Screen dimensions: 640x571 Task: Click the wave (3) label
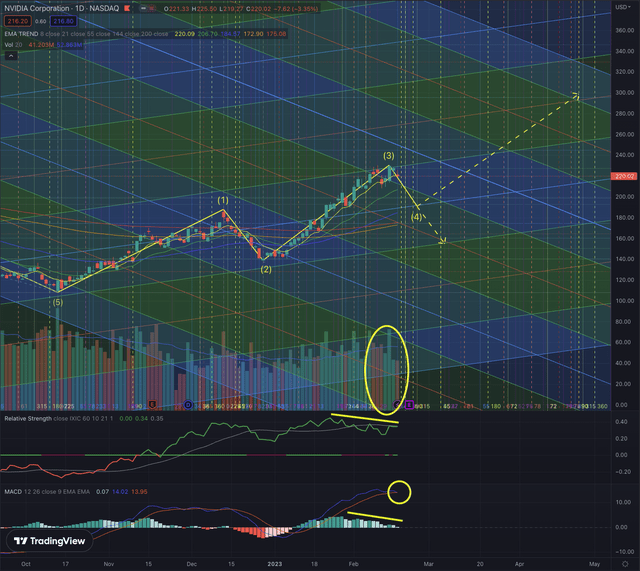click(389, 156)
